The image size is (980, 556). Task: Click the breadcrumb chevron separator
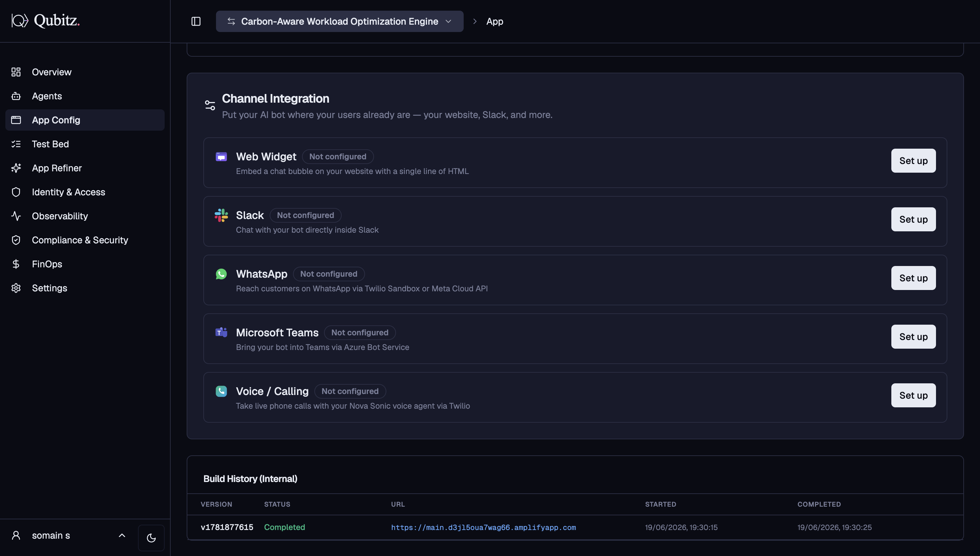[x=475, y=21]
